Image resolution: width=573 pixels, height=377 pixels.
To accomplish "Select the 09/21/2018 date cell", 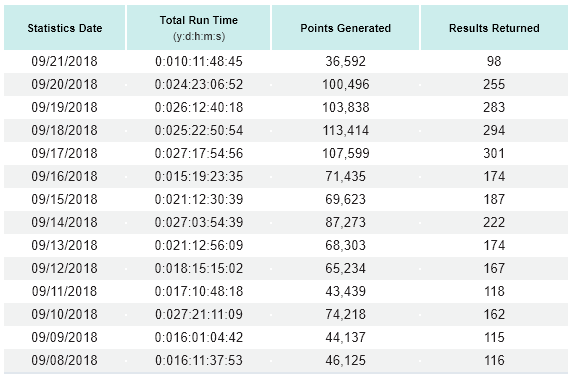I will (x=65, y=61).
